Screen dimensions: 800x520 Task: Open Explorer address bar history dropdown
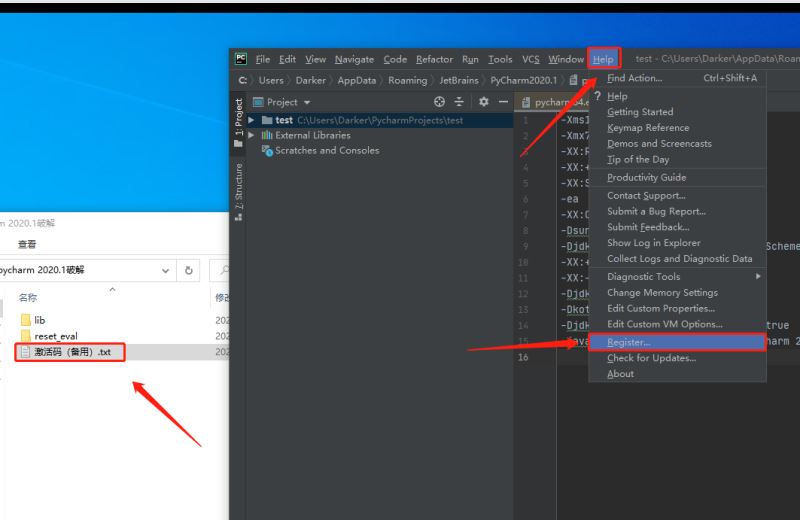coord(165,270)
